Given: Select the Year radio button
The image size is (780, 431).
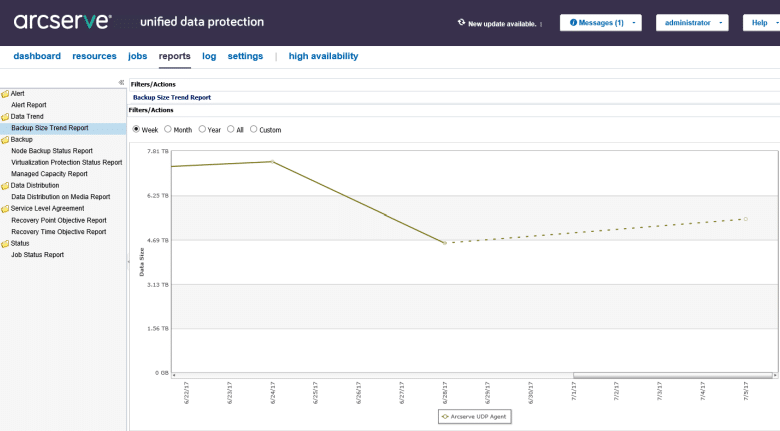Looking at the screenshot, I should pyautogui.click(x=202, y=129).
